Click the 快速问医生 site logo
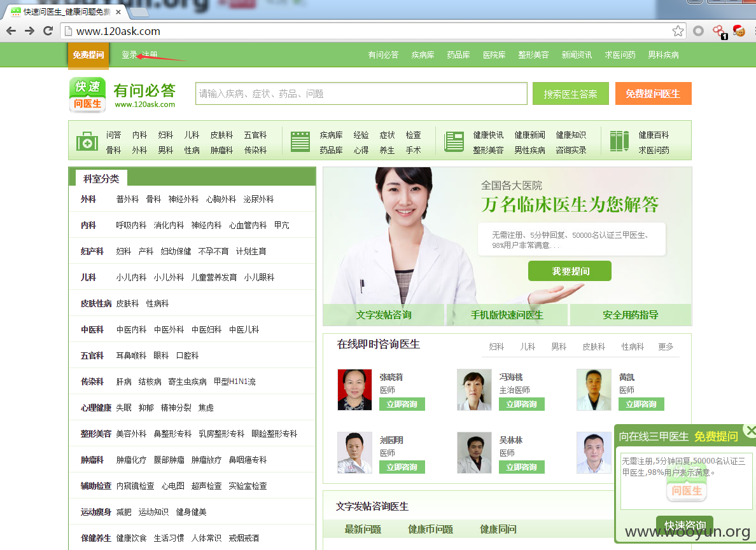756x550 pixels. (88, 95)
